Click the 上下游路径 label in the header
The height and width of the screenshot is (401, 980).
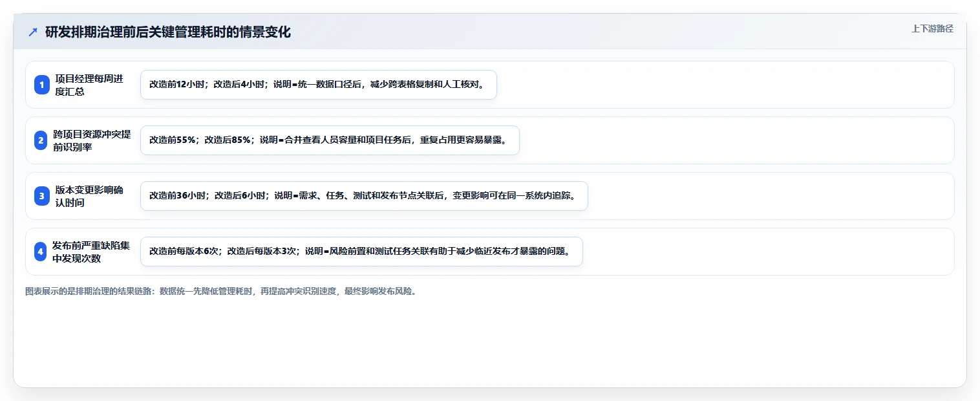932,28
